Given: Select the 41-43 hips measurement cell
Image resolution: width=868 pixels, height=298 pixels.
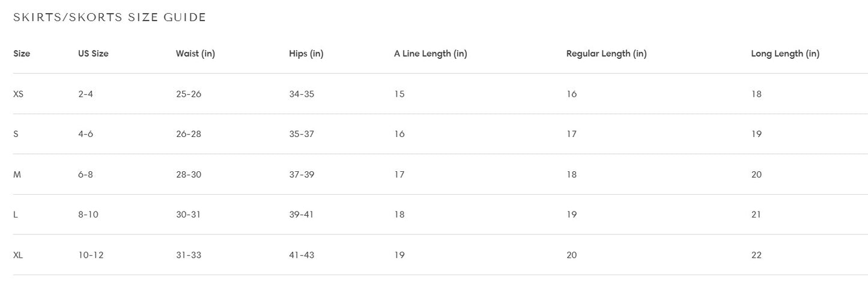Looking at the screenshot, I should tap(302, 255).
